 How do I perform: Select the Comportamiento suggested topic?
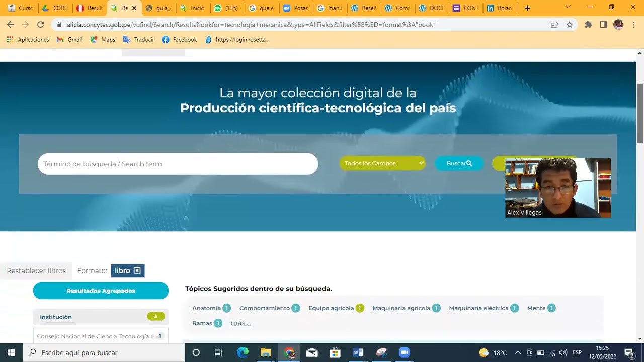[x=270, y=308]
